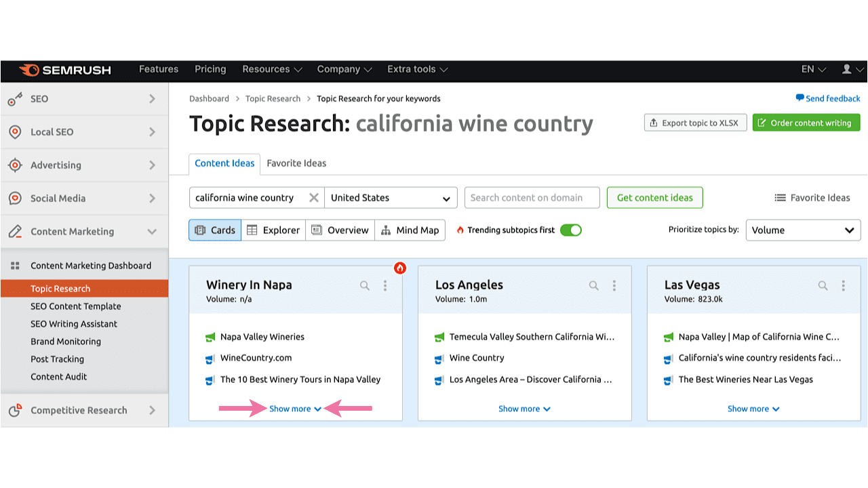The image size is (868, 488).
Task: Open the United States location dropdown
Action: 391,197
